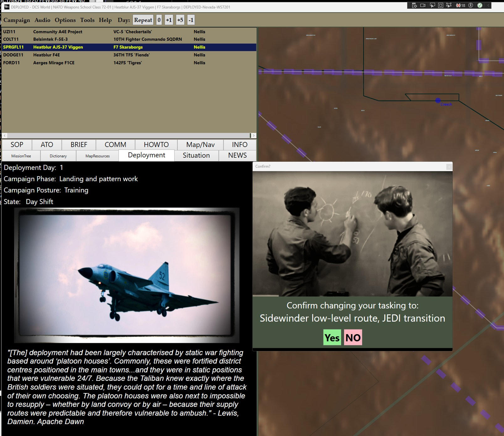Click the video camera icon in debug toolbar

point(423,5)
